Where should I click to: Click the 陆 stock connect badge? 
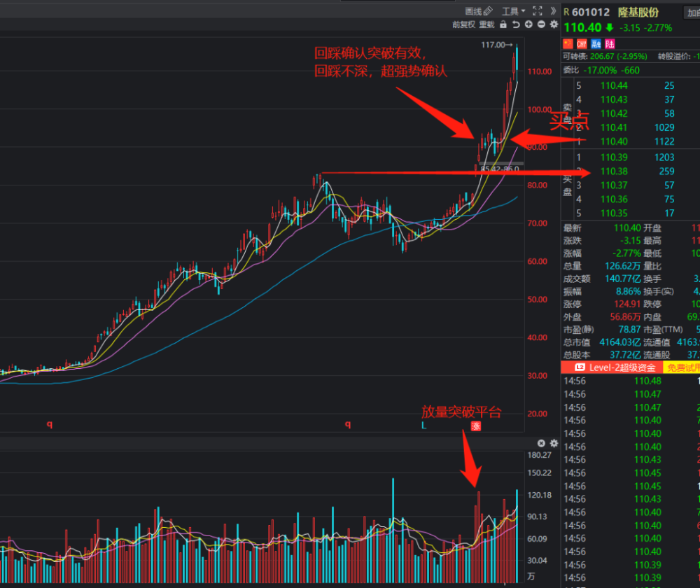[x=610, y=44]
